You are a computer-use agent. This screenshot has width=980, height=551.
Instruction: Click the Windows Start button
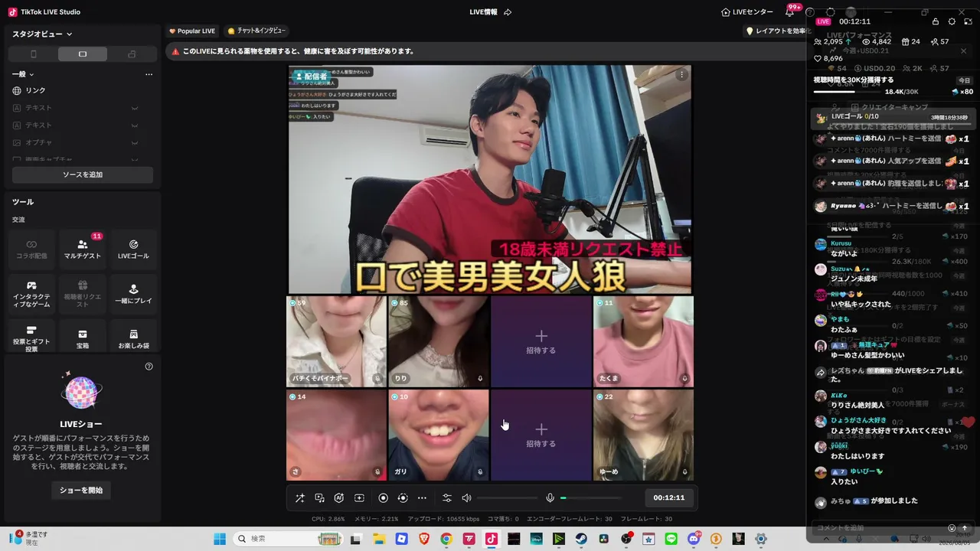220,539
